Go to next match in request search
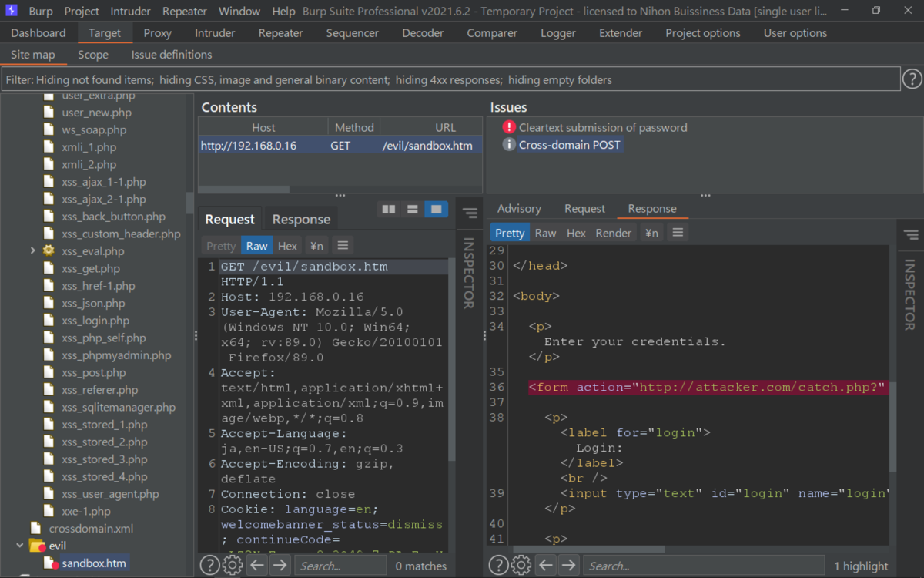 coord(280,565)
